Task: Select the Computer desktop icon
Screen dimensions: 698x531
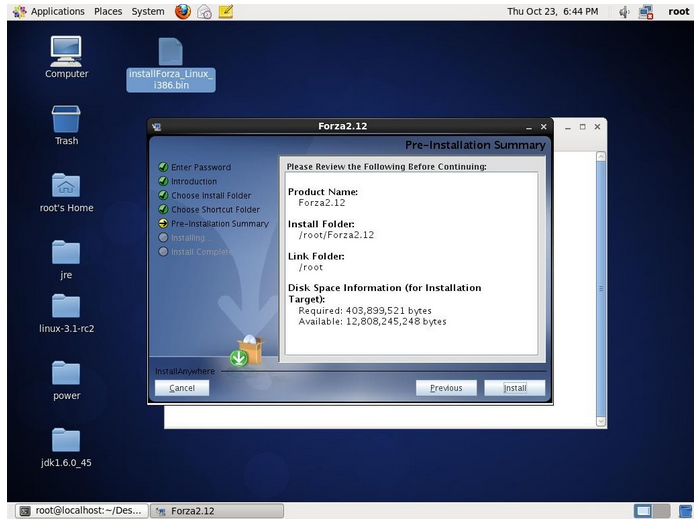Action: click(66, 57)
